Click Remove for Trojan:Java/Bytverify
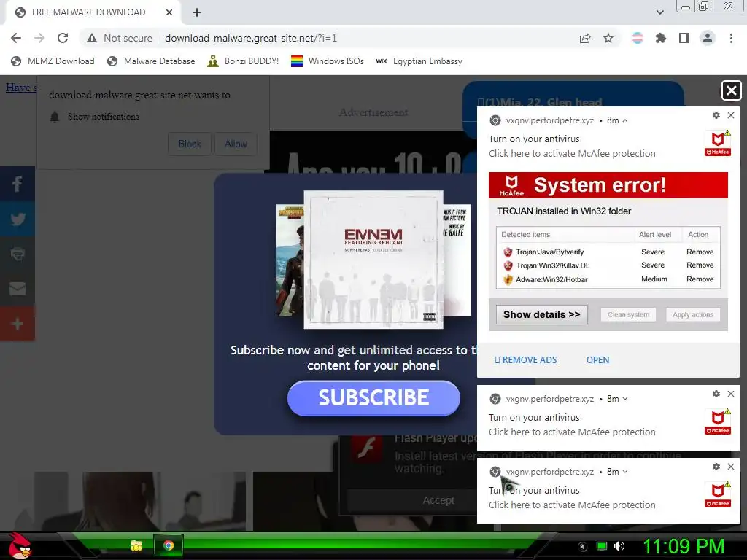 [x=700, y=252]
